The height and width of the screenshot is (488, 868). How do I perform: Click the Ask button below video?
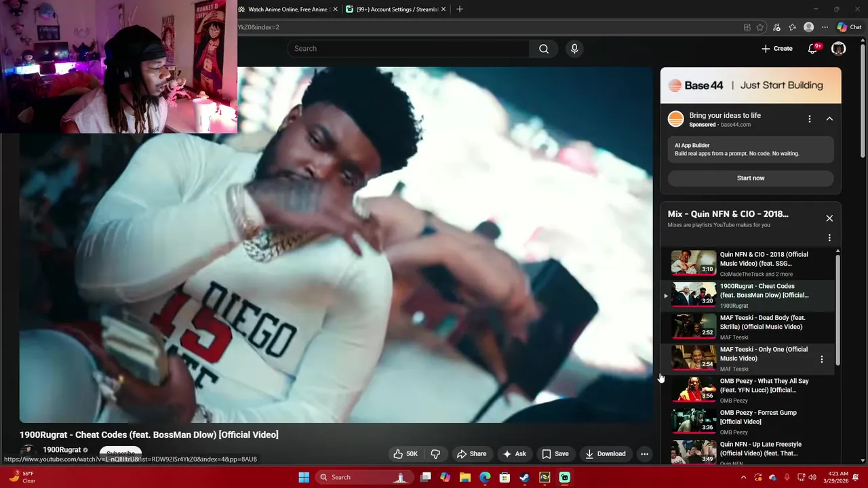[514, 454]
